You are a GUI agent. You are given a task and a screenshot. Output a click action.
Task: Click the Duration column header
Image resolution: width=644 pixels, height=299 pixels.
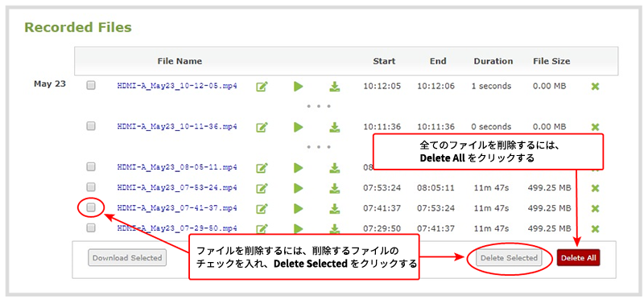pyautogui.click(x=493, y=61)
